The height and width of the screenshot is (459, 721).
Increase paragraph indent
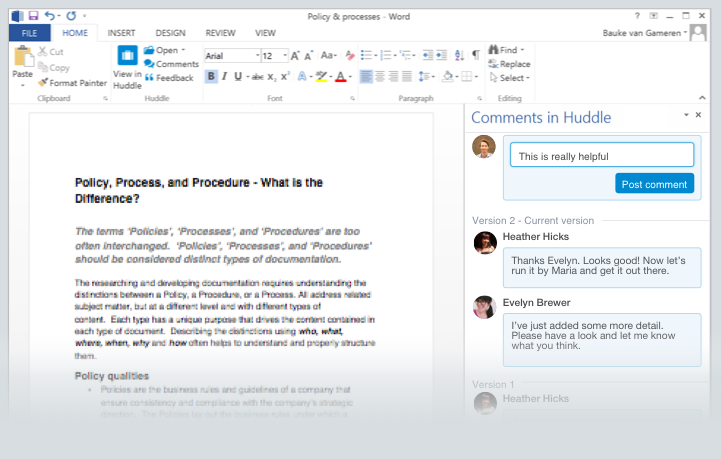(x=441, y=56)
